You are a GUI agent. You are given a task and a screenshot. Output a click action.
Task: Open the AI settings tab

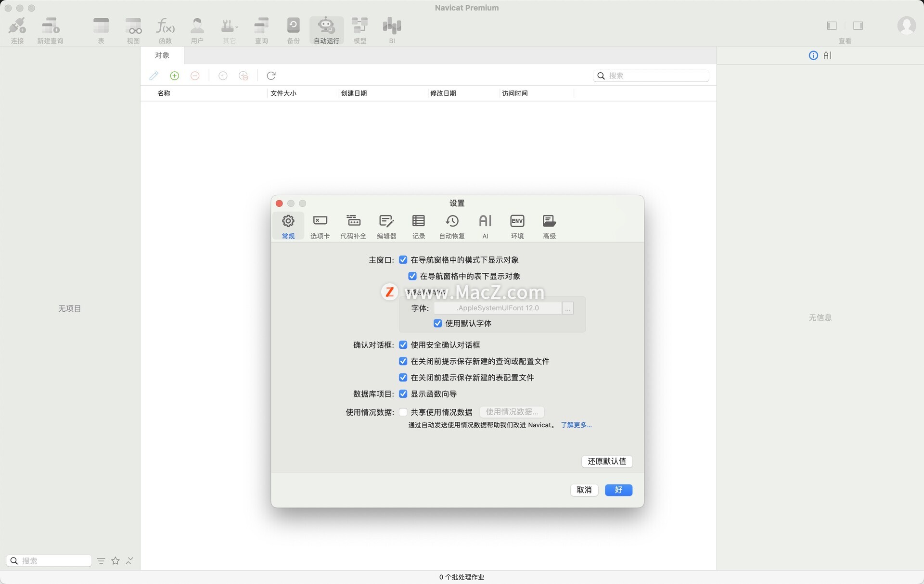tap(485, 226)
